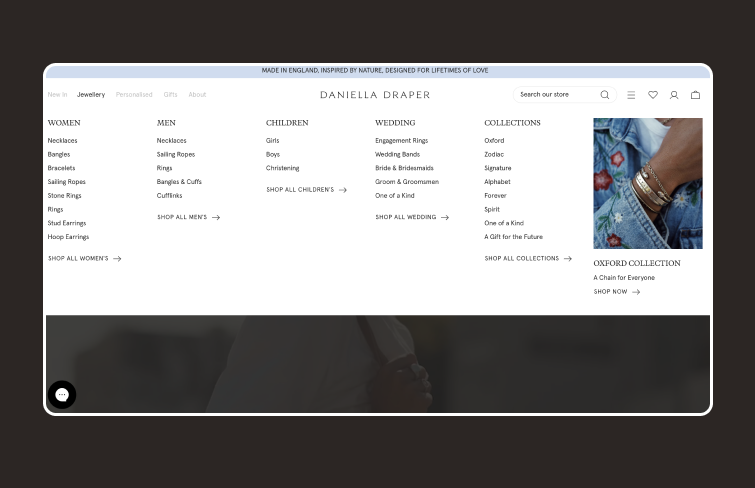This screenshot has width=755, height=488.
Task: Click the Men heading
Action: [x=166, y=123]
